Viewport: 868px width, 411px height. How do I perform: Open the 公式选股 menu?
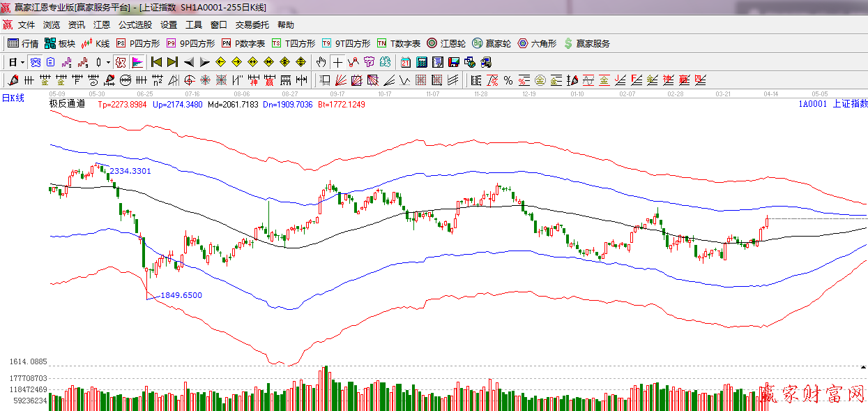[x=135, y=24]
